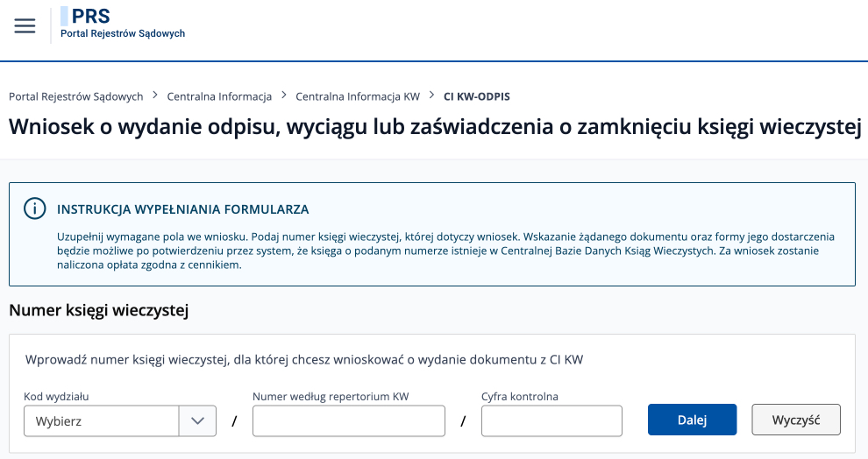Click the info icon beside form instructions

click(x=35, y=209)
